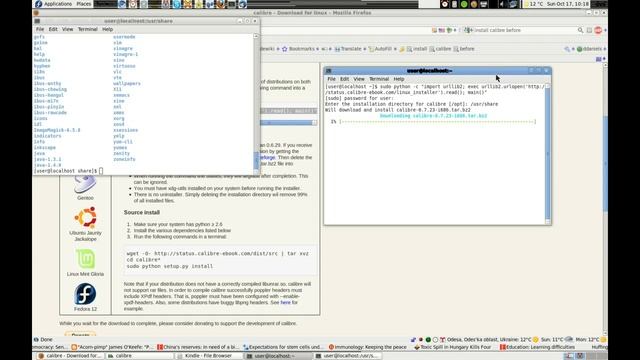Switch to 'calibre - Download for...' taskbar button
Image resolution: width=640 pixels, height=360 pixels.
(x=69, y=356)
